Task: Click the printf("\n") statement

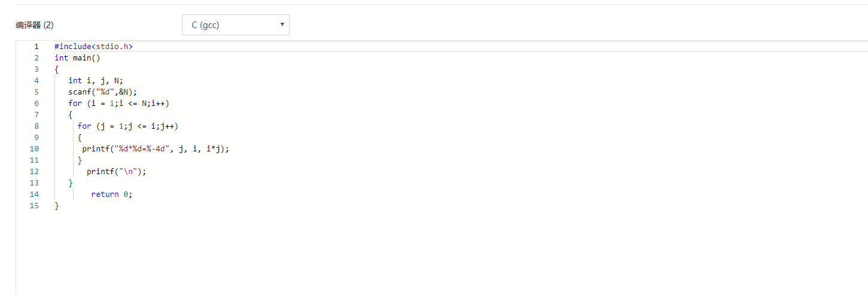Action: (x=116, y=172)
